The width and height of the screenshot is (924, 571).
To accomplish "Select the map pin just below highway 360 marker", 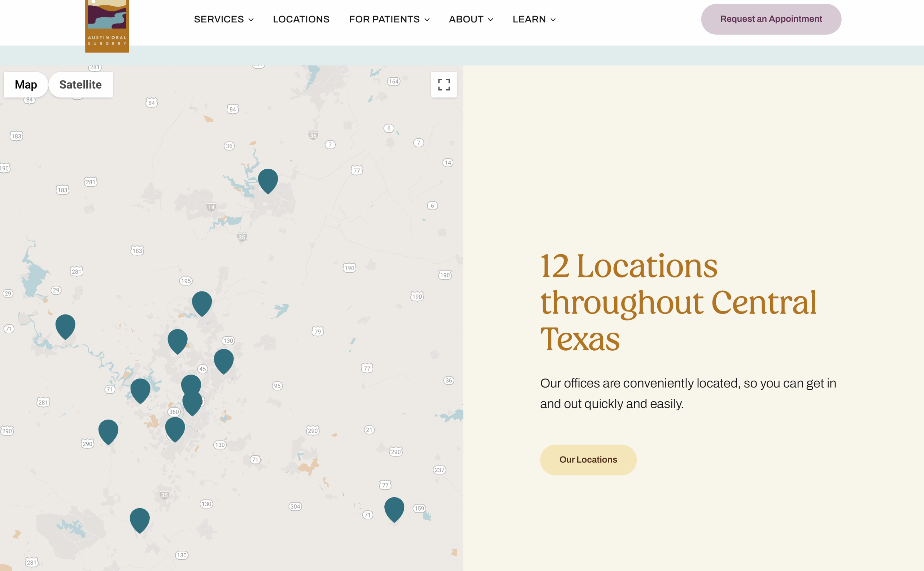I will click(175, 429).
